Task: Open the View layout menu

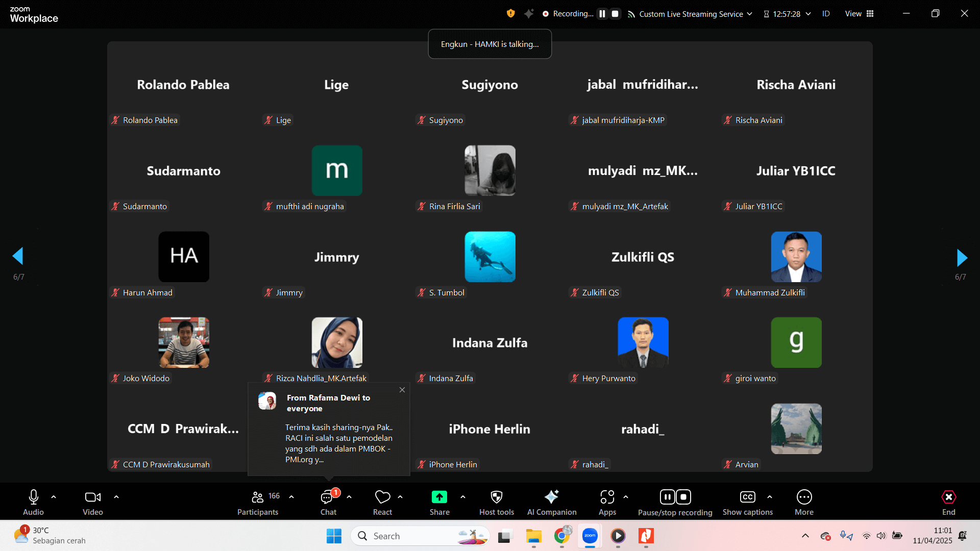Action: click(859, 14)
